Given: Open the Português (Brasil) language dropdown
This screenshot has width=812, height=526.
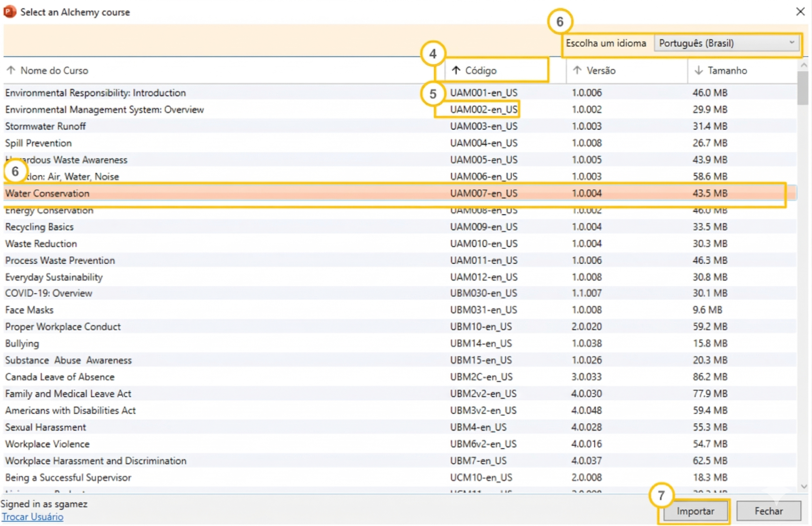Looking at the screenshot, I should pyautogui.click(x=726, y=43).
